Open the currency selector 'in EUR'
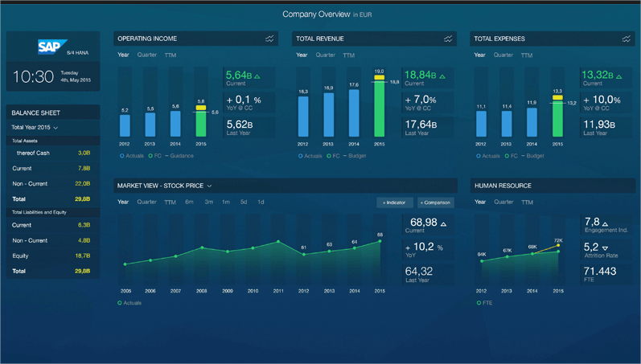 coord(363,15)
